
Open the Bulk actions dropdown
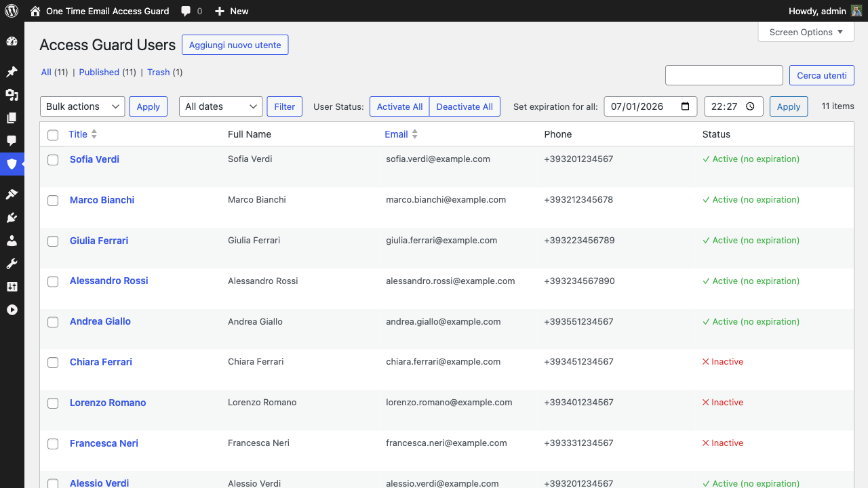click(x=82, y=106)
